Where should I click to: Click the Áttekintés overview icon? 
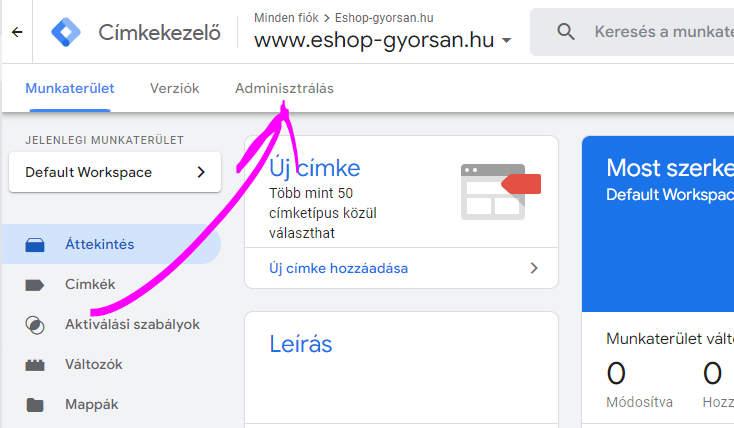pos(35,244)
